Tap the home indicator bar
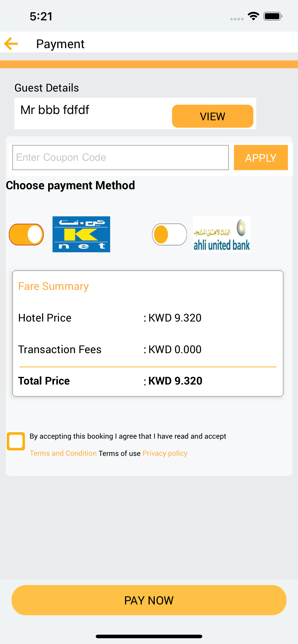The width and height of the screenshot is (298, 644). point(149,636)
